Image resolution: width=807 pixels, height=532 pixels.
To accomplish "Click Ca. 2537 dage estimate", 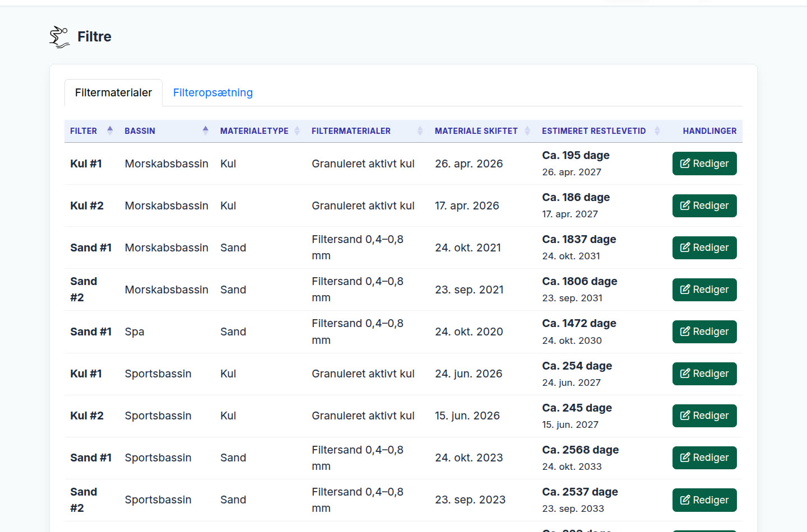I will pos(580,492).
